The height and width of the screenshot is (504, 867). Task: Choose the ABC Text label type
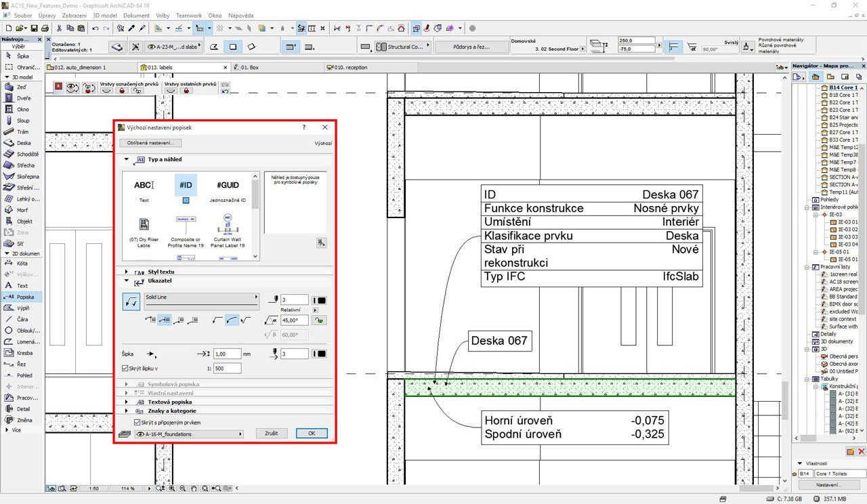(x=144, y=186)
